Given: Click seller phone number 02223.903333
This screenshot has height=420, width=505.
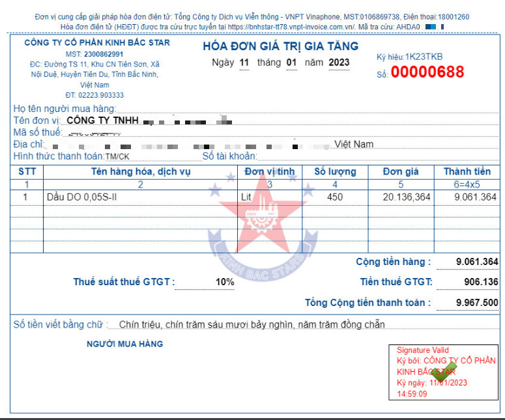Looking at the screenshot, I should click(101, 95).
